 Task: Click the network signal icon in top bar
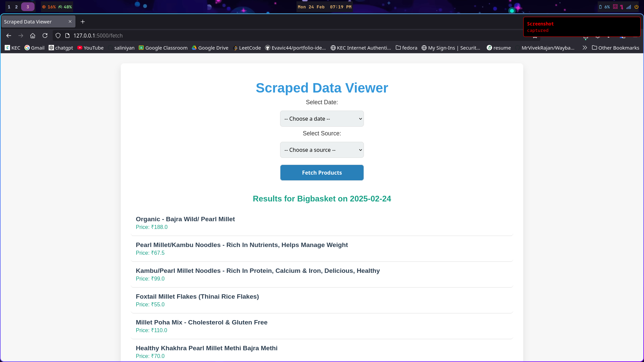(x=629, y=7)
